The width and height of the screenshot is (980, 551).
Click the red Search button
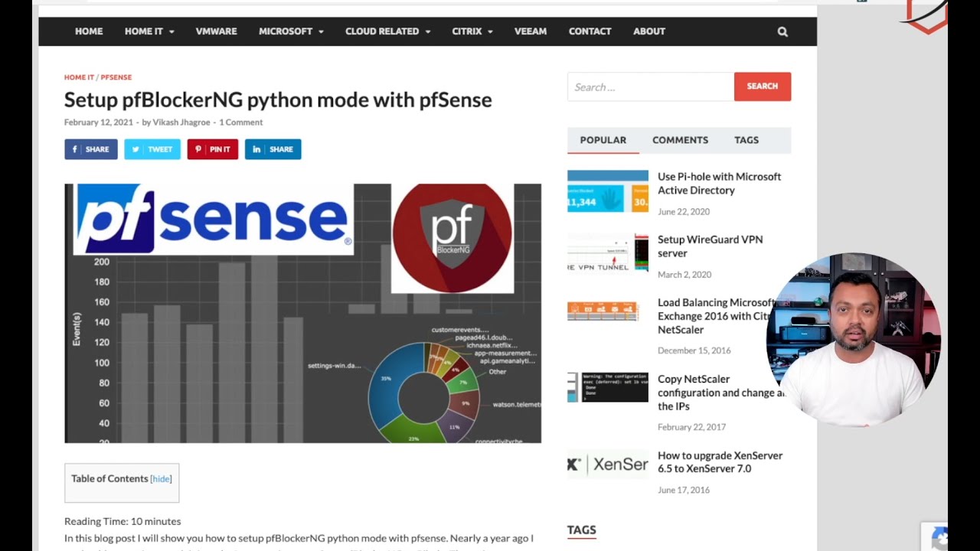[x=763, y=86]
